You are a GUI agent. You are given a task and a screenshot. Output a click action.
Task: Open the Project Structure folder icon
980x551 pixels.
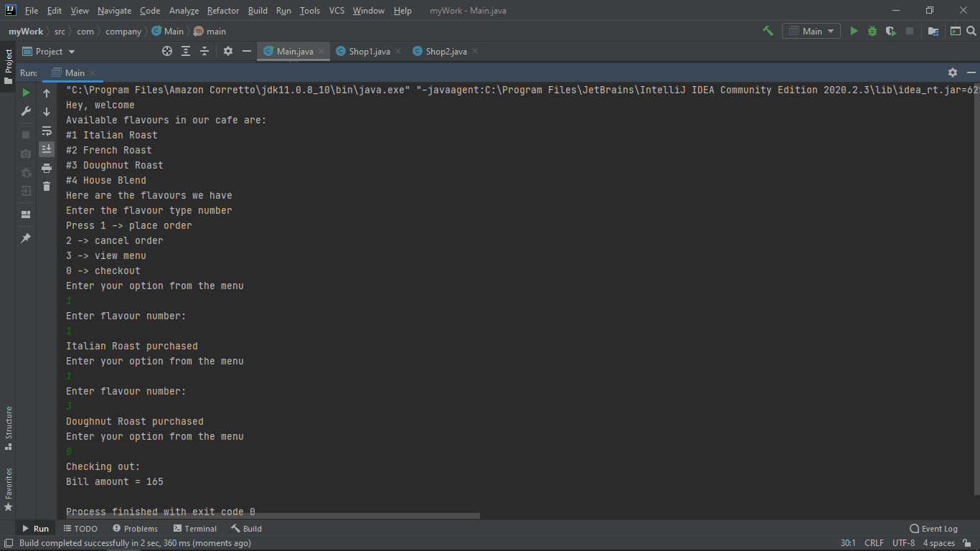click(933, 31)
